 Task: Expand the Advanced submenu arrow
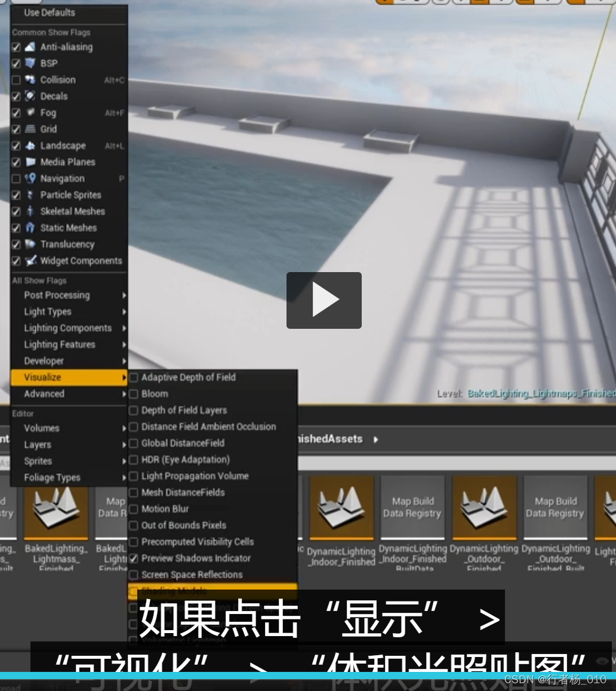[124, 394]
